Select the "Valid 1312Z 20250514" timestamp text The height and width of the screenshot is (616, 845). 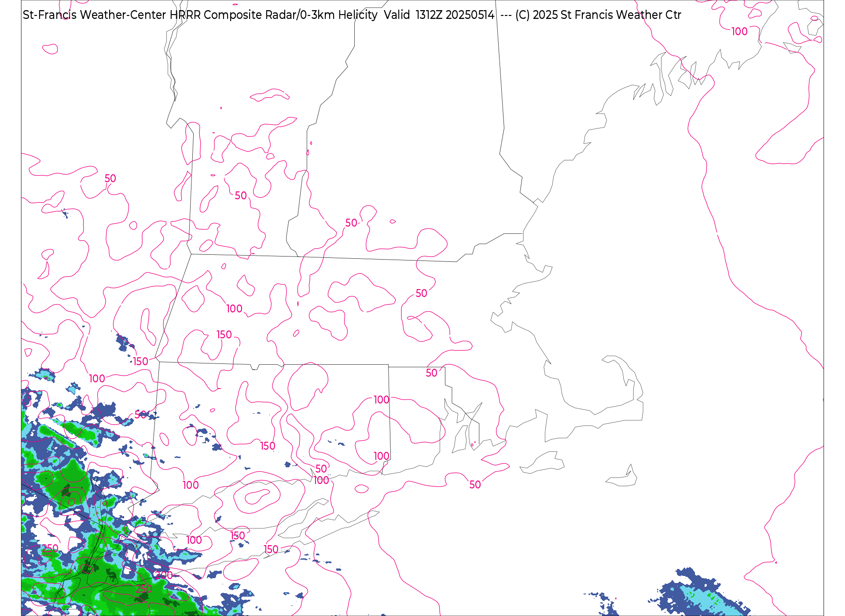pos(439,15)
